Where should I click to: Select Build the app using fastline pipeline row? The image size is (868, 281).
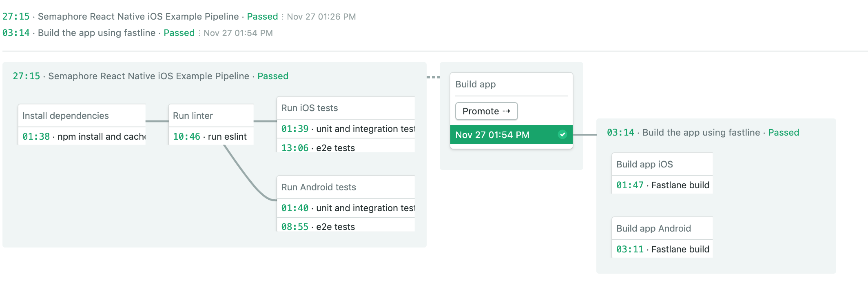(96, 33)
